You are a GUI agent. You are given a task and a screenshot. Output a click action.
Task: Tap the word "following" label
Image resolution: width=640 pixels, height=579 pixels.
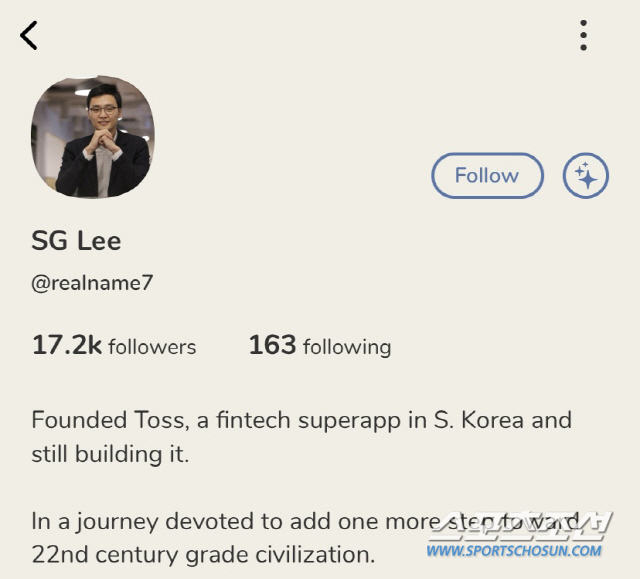346,347
